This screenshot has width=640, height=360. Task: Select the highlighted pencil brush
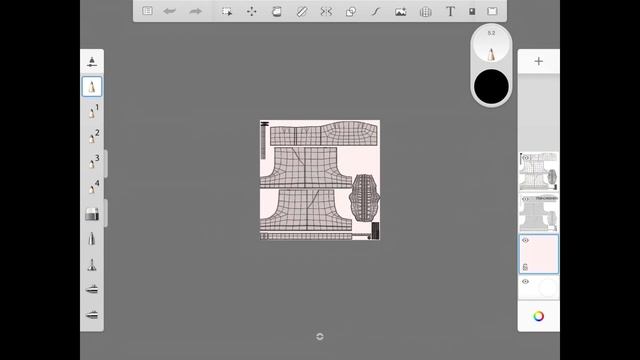92,87
